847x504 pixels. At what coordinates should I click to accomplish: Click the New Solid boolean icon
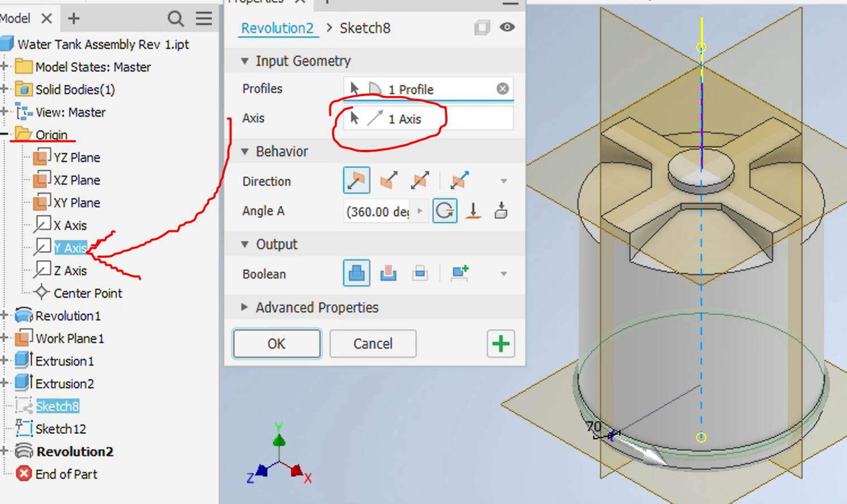[x=459, y=274]
